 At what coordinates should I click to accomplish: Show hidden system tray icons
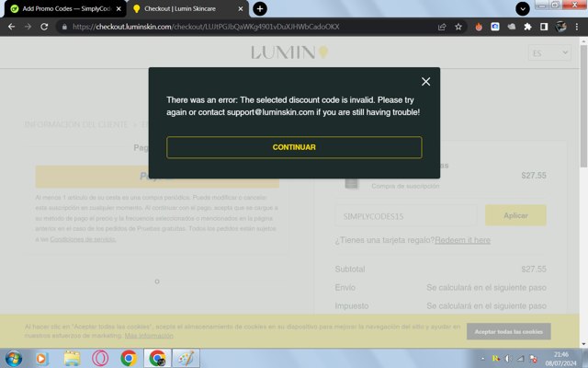tap(482, 359)
